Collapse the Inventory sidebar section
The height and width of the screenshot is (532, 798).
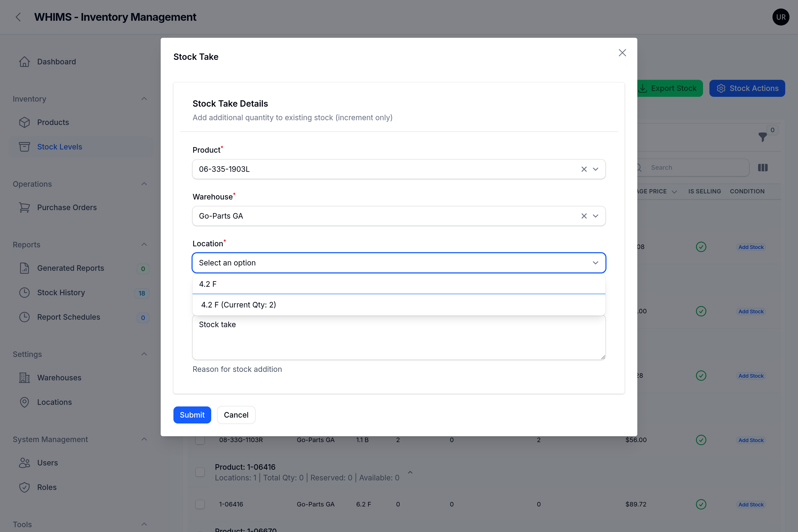(144, 99)
